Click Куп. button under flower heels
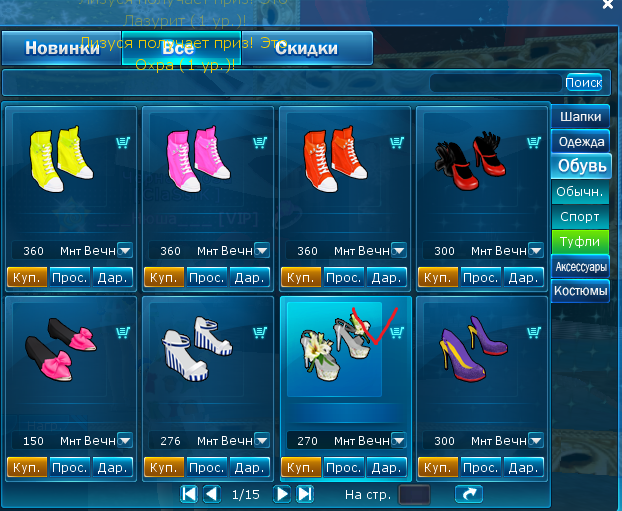 (x=301, y=467)
